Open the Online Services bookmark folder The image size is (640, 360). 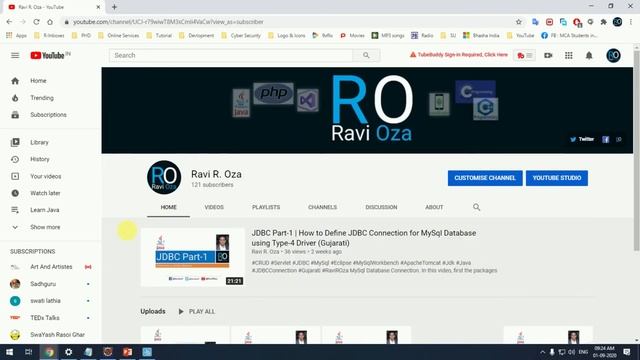tap(119, 36)
